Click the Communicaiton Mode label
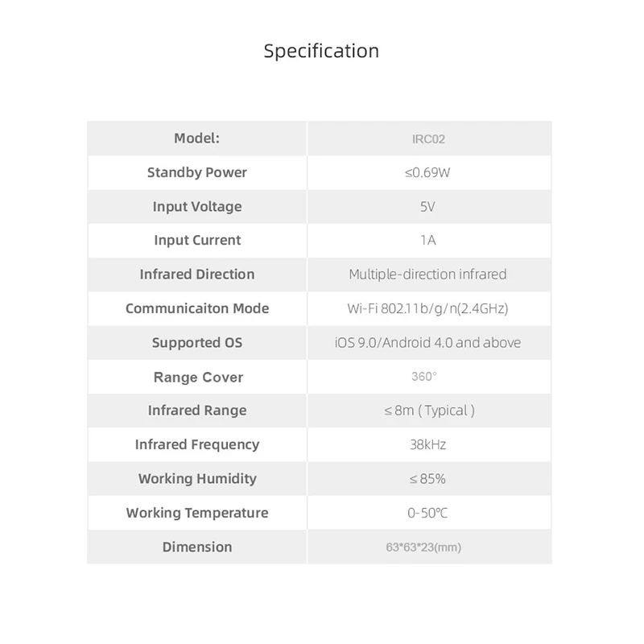The height and width of the screenshot is (644, 644). tap(196, 308)
